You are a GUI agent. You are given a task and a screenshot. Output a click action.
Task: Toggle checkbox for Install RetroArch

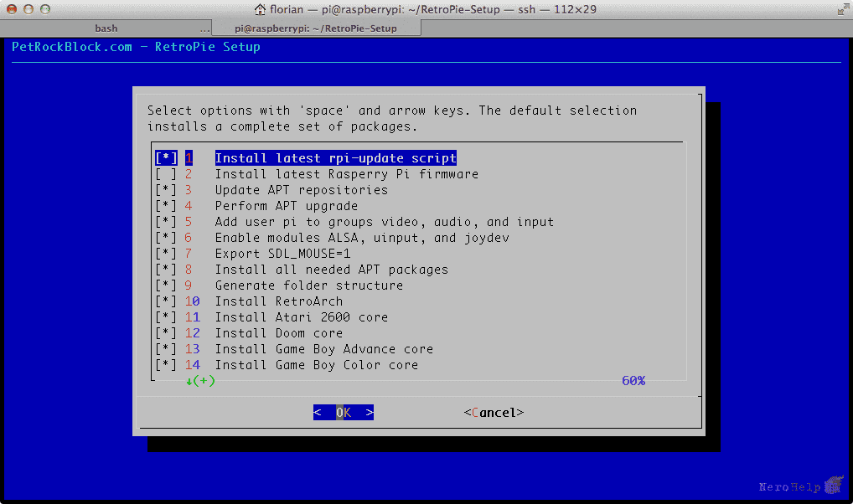click(166, 301)
